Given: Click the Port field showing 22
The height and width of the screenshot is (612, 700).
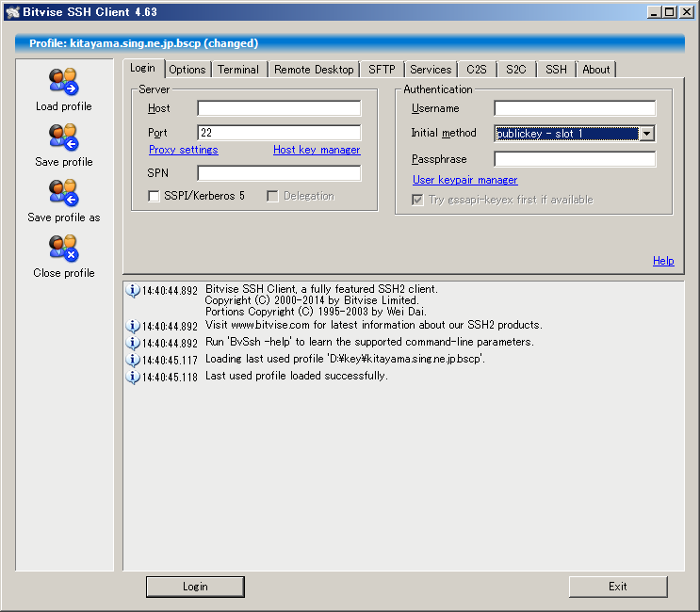Looking at the screenshot, I should click(279, 133).
